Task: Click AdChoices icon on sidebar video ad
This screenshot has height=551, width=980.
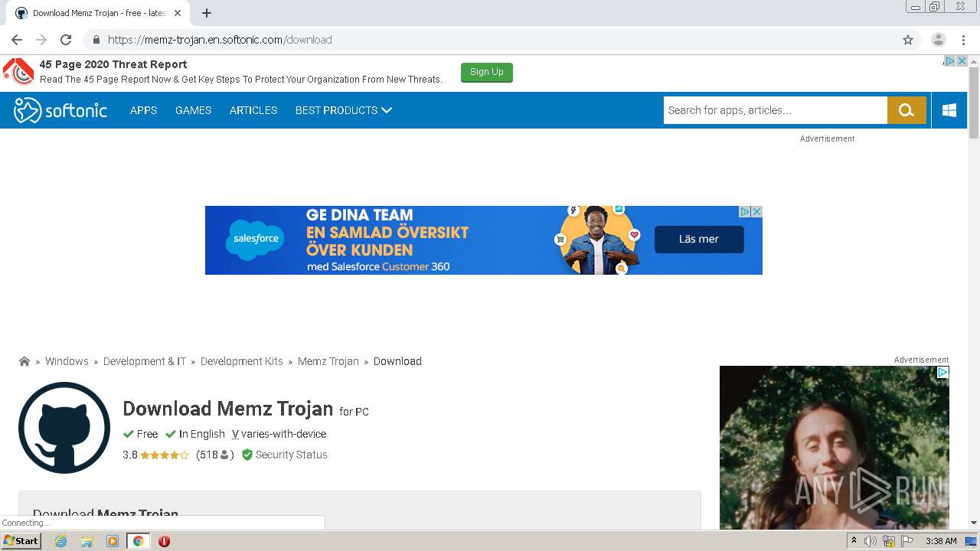Action: (x=942, y=372)
